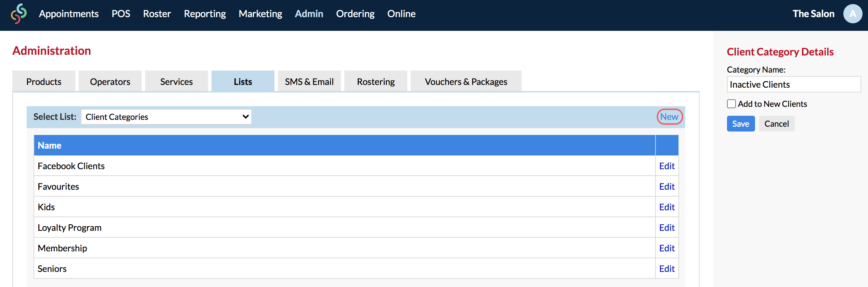Viewport: 868px width, 287px height.
Task: Select the Membership row text
Action: pyautogui.click(x=62, y=248)
